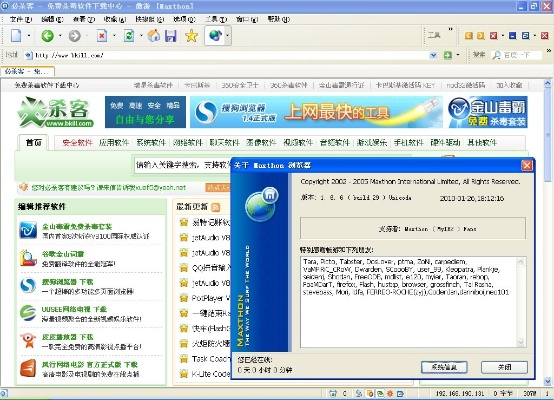Expand the globe icon dropdown arrow
This screenshot has width=554, height=400.
[x=227, y=36]
